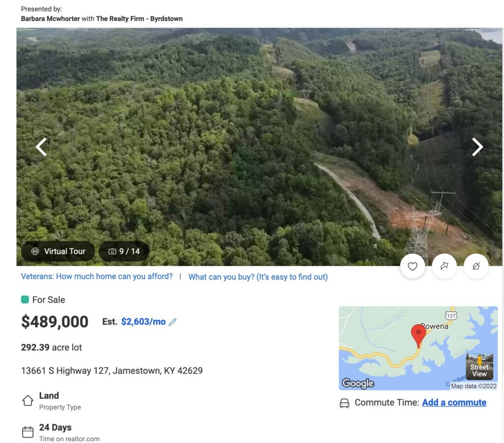Click the Google logo on the map
The height and width of the screenshot is (443, 504).
pyautogui.click(x=358, y=384)
